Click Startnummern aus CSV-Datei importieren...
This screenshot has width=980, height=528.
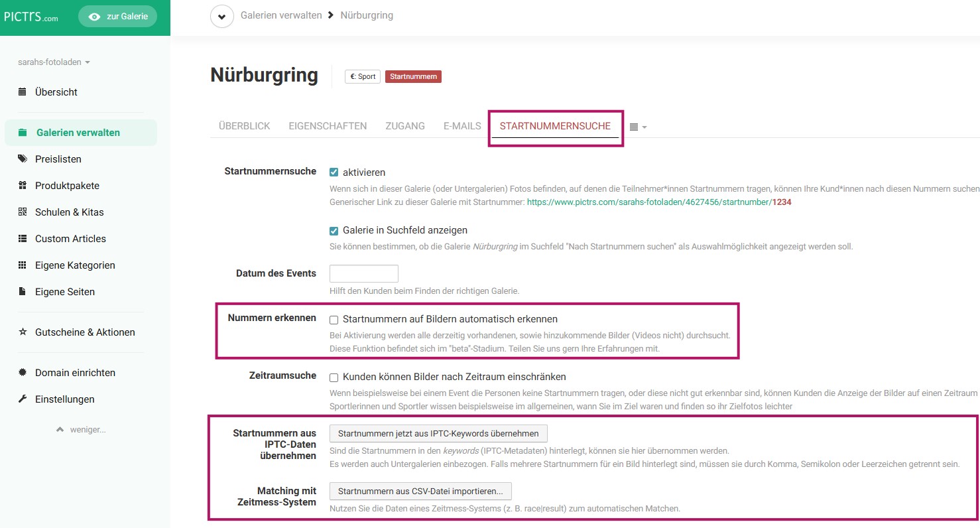click(420, 492)
